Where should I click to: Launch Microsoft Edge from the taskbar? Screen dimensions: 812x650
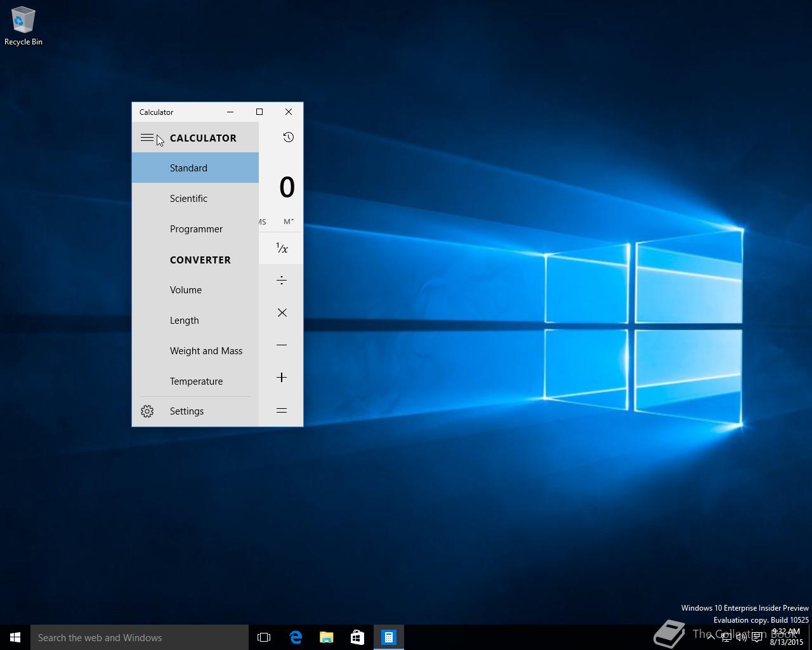click(296, 637)
